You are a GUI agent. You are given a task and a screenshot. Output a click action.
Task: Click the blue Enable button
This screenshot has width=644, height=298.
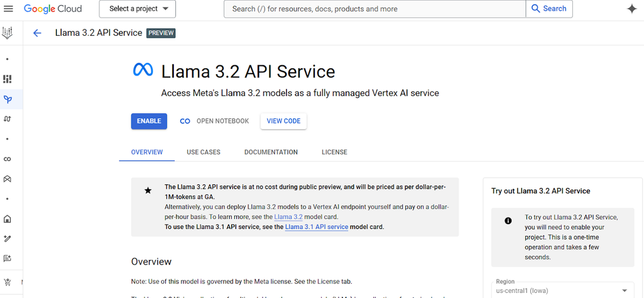coord(149,121)
